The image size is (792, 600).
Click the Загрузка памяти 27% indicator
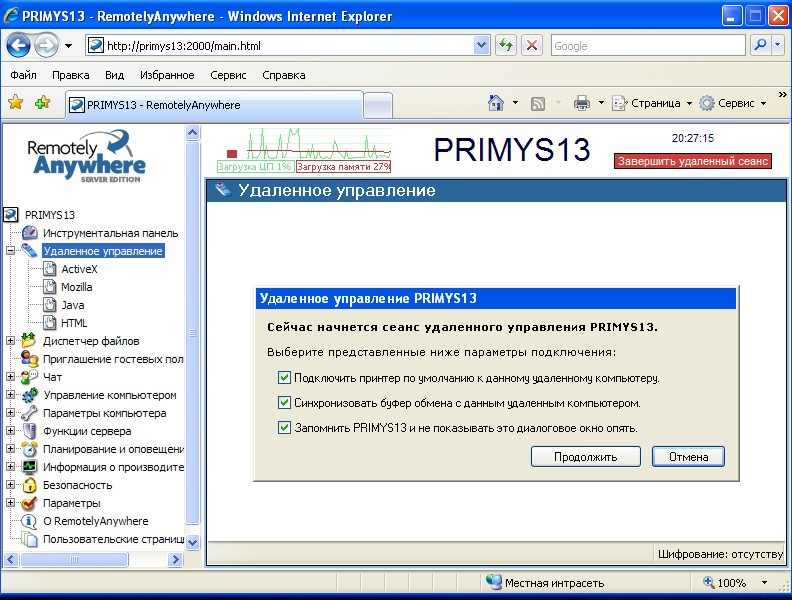[343, 166]
